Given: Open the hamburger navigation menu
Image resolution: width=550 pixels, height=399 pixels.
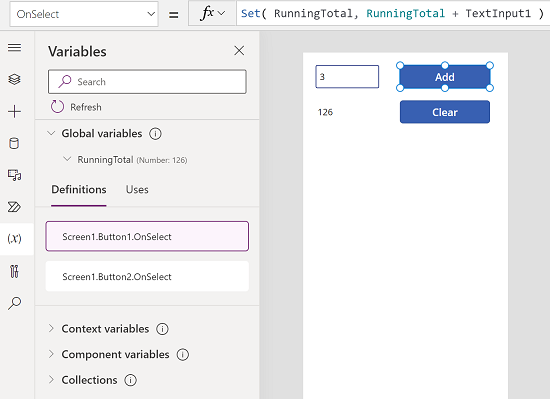Looking at the screenshot, I should pos(14,47).
